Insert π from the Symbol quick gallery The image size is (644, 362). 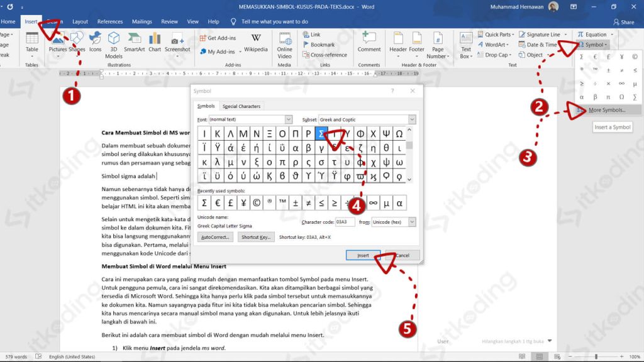click(608, 97)
